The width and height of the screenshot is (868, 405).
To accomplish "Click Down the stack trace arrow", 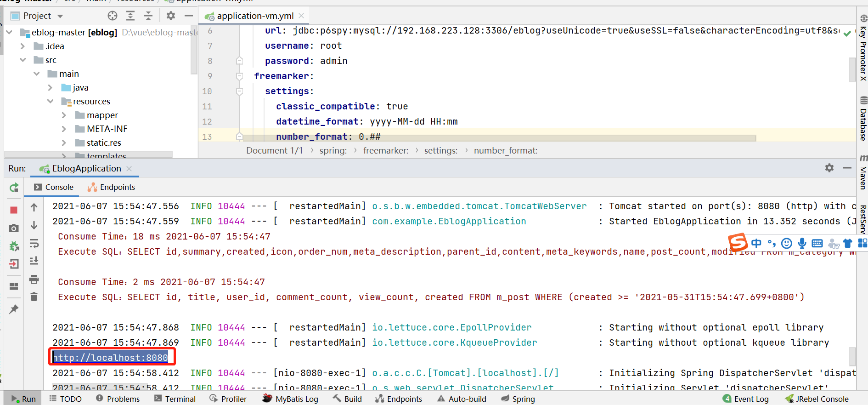I will tap(34, 225).
